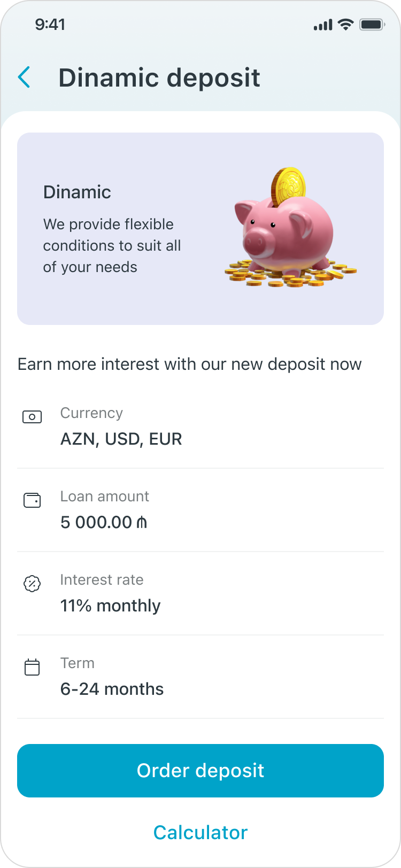The height and width of the screenshot is (868, 401).
Task: Tap the Wi-Fi status icon
Action: (x=346, y=25)
